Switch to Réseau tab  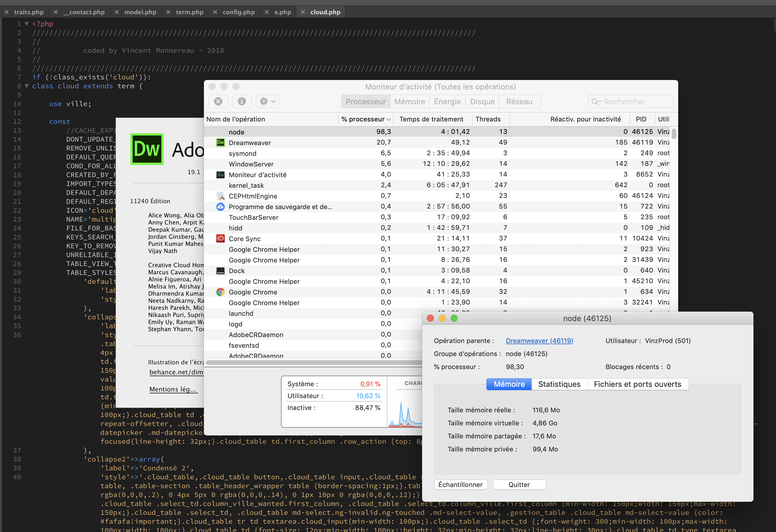(519, 102)
